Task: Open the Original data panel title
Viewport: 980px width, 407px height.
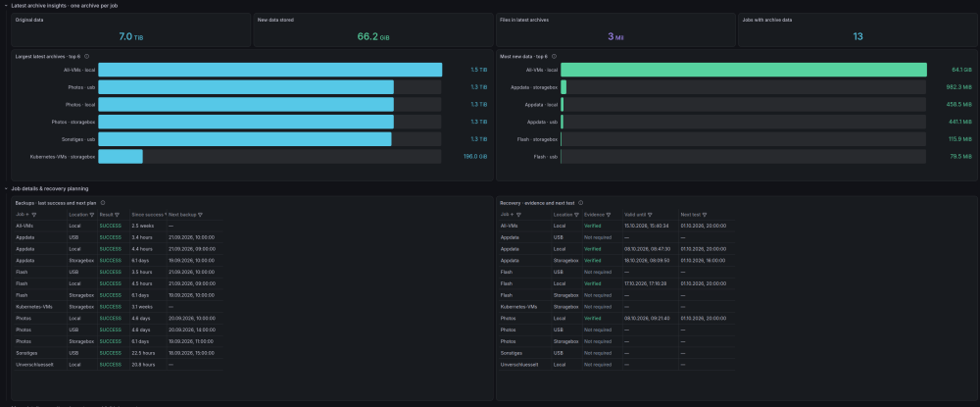Action: (x=29, y=20)
